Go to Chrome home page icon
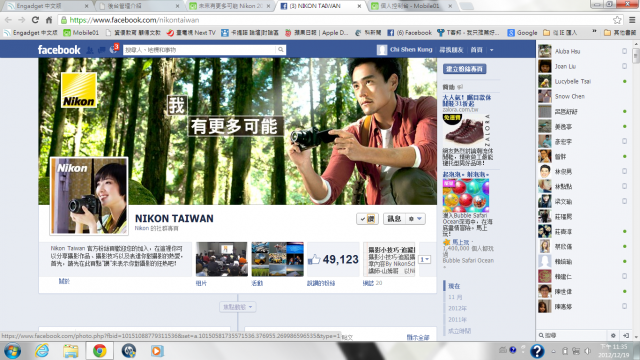 [49, 20]
